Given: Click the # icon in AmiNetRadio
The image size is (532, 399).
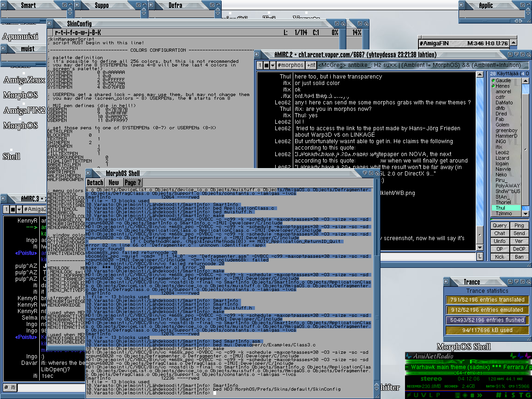Looking at the screenshot, I should click(x=499, y=395).
